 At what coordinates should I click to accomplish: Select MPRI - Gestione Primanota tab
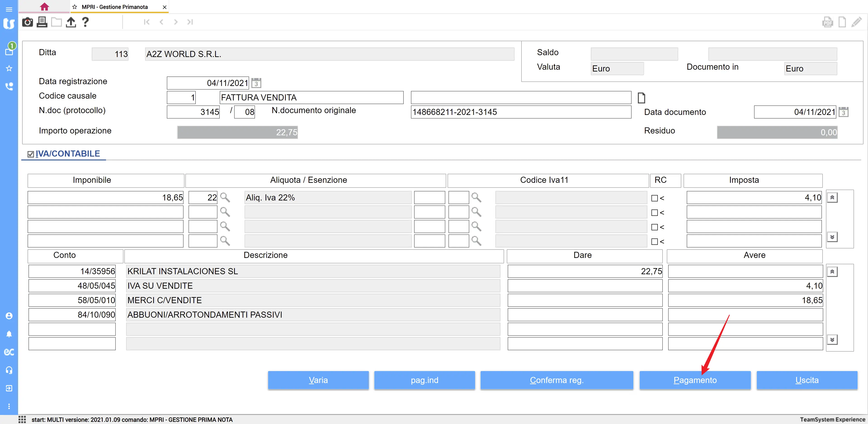point(115,7)
